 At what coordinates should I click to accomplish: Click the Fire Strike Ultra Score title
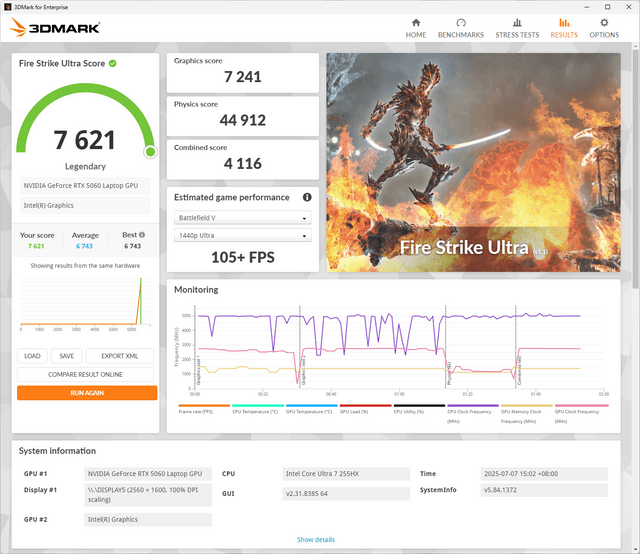[62, 63]
